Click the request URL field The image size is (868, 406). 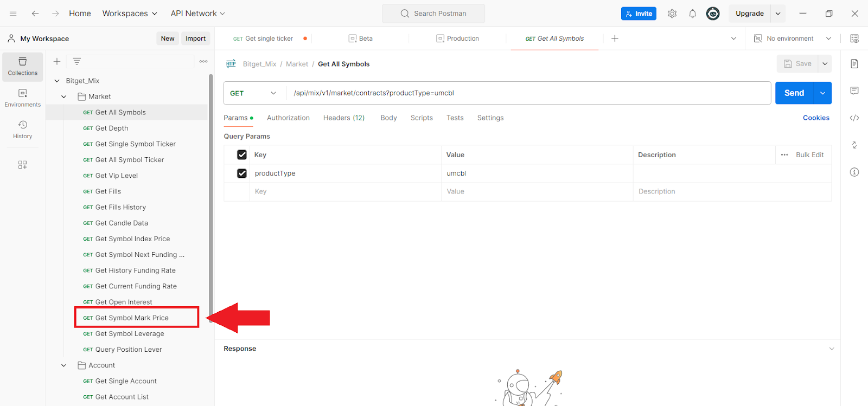click(528, 93)
